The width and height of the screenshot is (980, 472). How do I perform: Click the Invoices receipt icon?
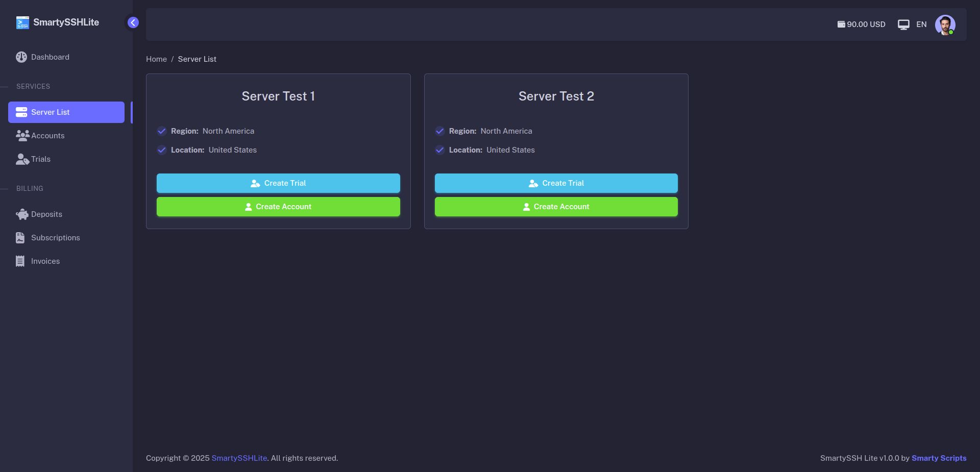(20, 261)
